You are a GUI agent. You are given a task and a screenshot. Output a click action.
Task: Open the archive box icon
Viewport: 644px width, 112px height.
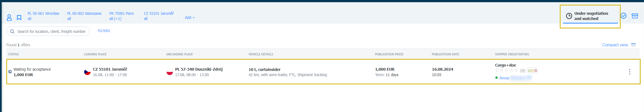point(635,16)
